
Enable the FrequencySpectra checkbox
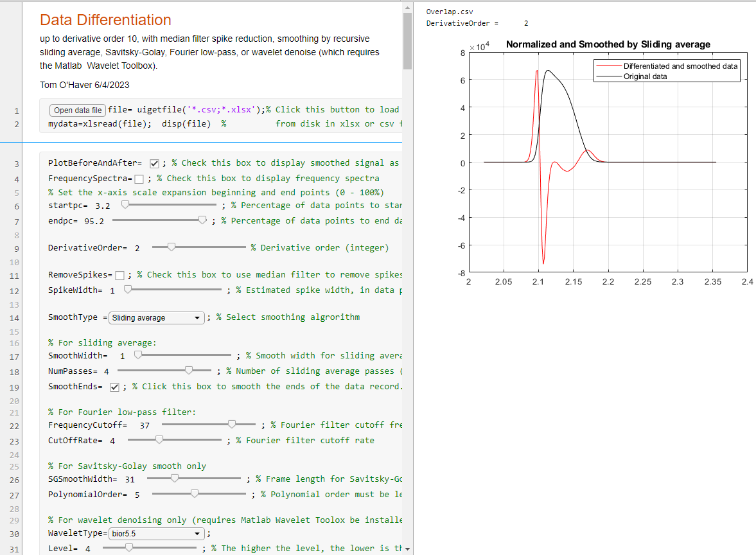(139, 179)
